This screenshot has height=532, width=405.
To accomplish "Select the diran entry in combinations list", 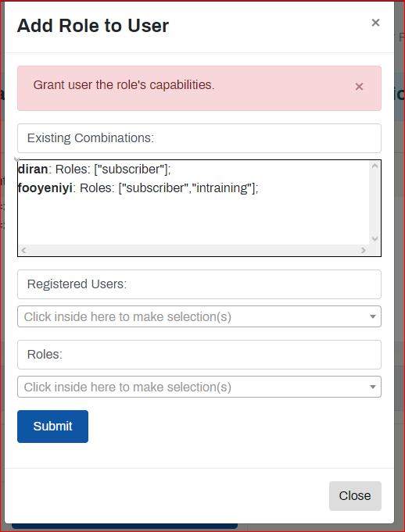I will pos(94,170).
